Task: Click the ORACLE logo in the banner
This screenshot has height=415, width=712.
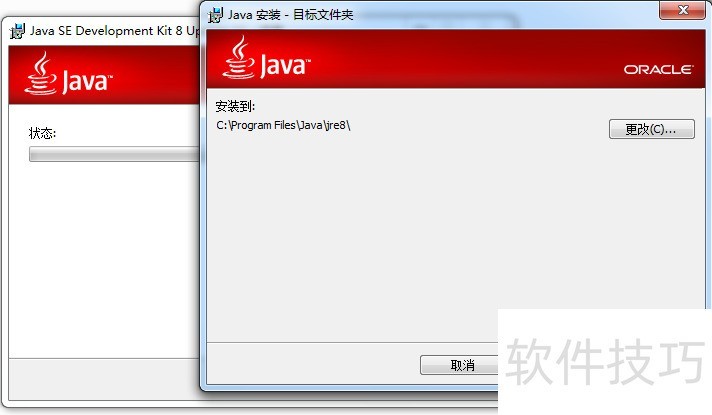Action: [658, 69]
